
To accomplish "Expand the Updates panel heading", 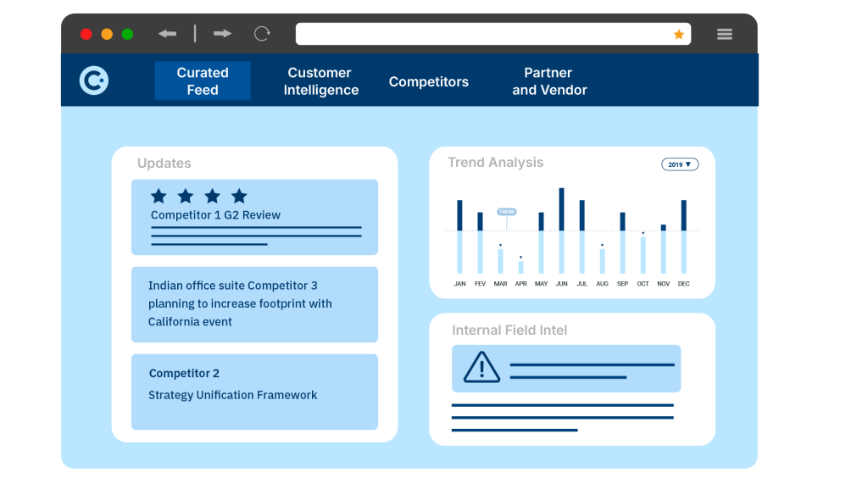I will click(x=164, y=163).
